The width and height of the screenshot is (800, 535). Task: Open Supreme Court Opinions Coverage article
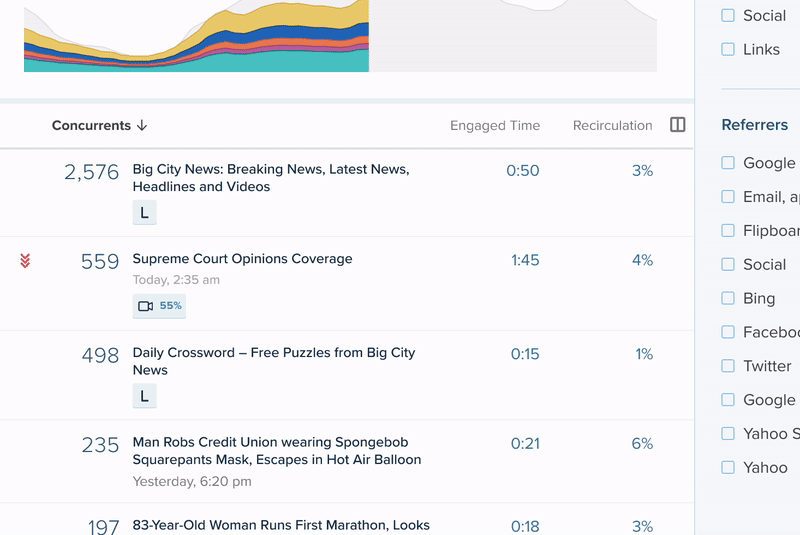tap(242, 259)
